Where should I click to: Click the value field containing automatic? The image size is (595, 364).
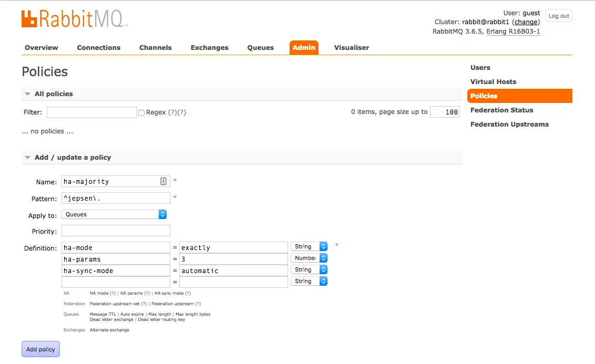click(233, 271)
